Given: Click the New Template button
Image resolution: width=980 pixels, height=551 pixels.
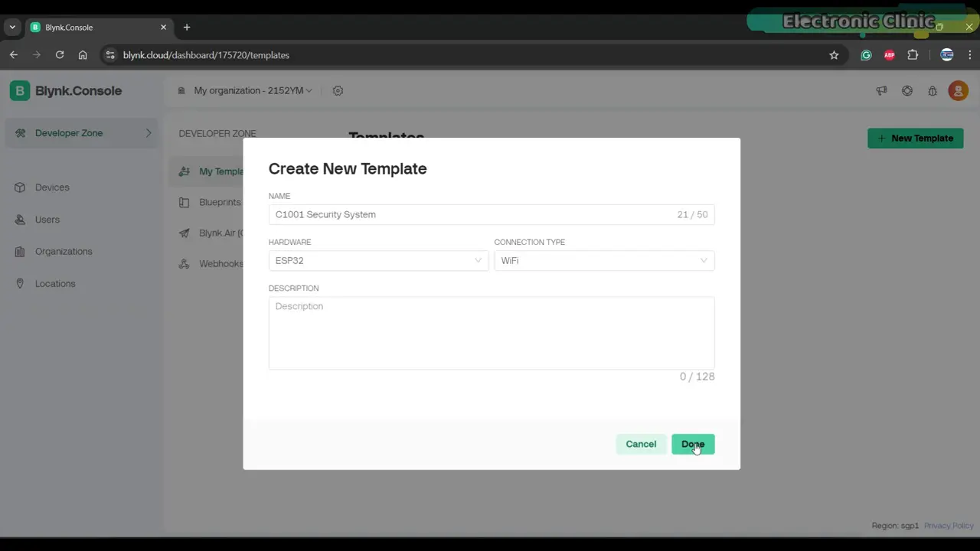Looking at the screenshot, I should 916,138.
